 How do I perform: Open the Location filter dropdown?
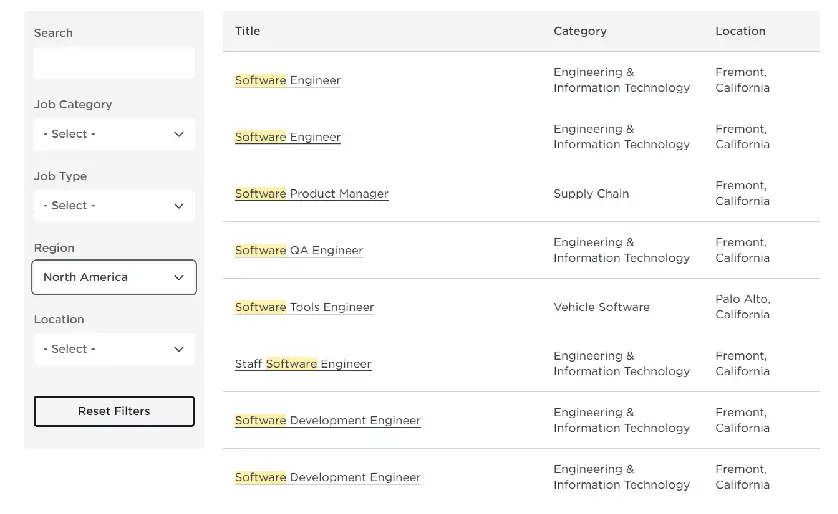coord(114,349)
